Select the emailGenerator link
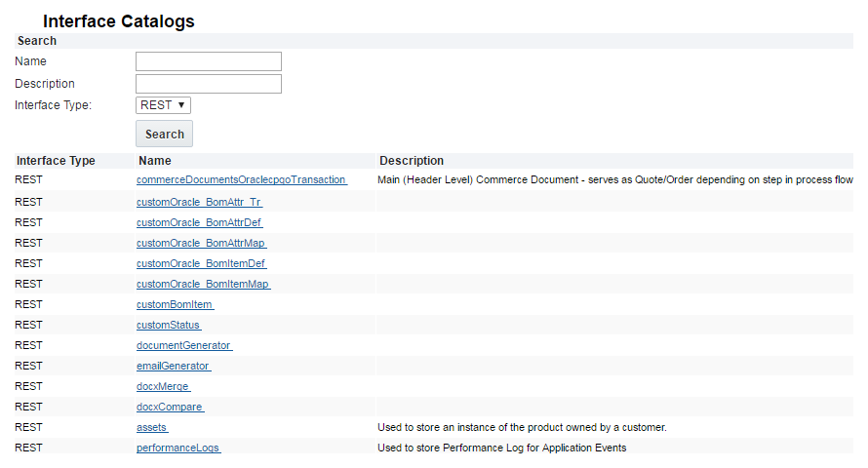 pos(174,366)
